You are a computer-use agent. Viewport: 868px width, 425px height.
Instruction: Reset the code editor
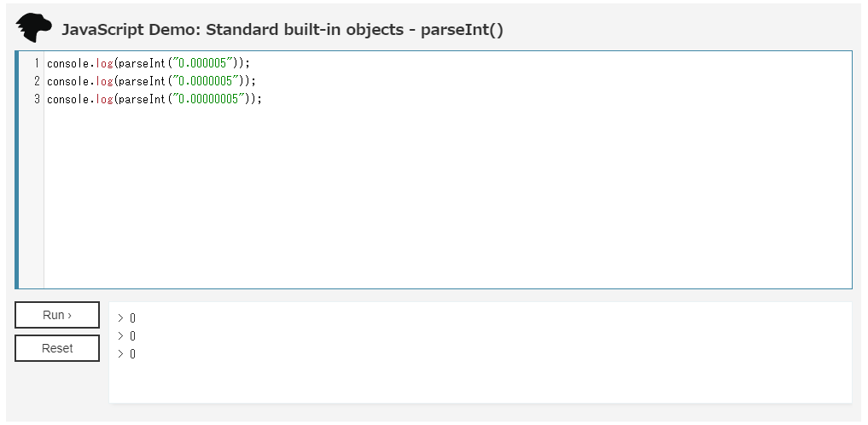[57, 348]
